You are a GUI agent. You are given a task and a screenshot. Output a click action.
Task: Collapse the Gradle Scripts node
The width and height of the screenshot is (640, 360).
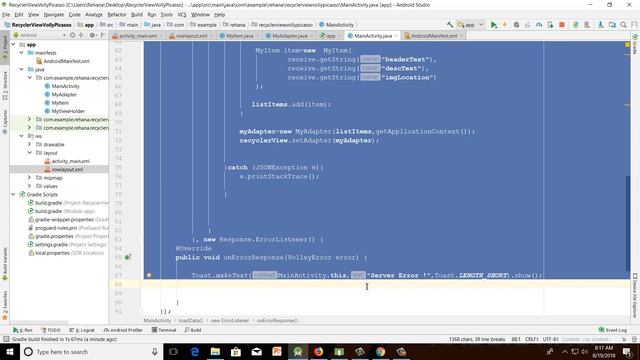(x=13, y=194)
